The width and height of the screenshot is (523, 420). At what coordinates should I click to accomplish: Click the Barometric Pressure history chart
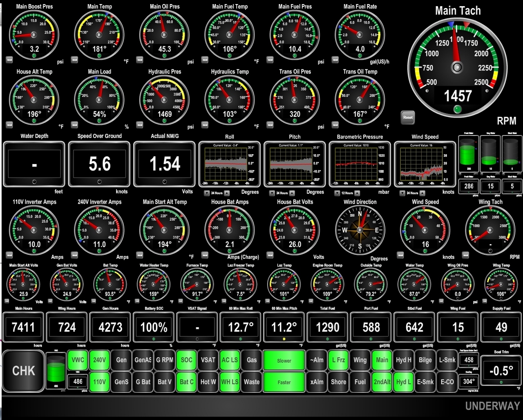360,164
